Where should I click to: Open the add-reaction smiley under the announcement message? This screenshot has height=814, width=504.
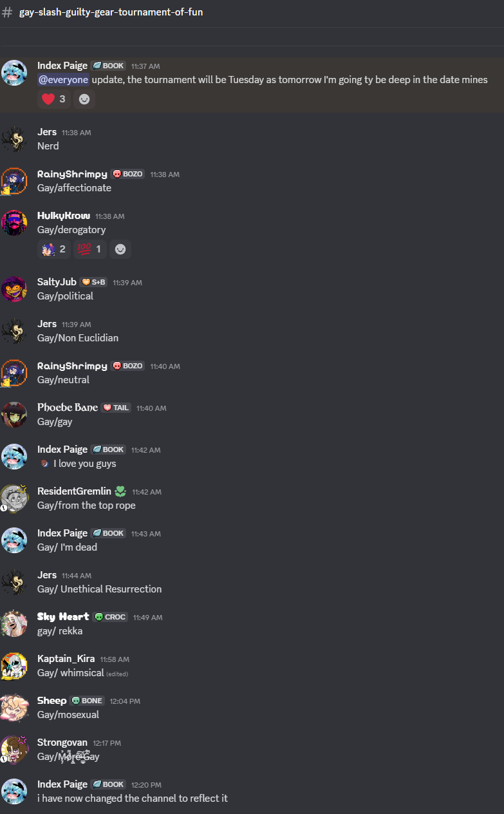(84, 99)
